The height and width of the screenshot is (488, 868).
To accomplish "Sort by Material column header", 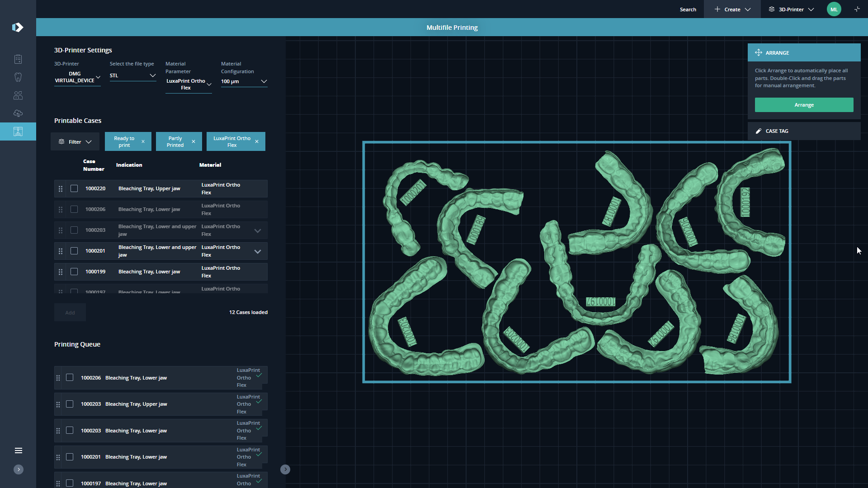I will pos(210,165).
